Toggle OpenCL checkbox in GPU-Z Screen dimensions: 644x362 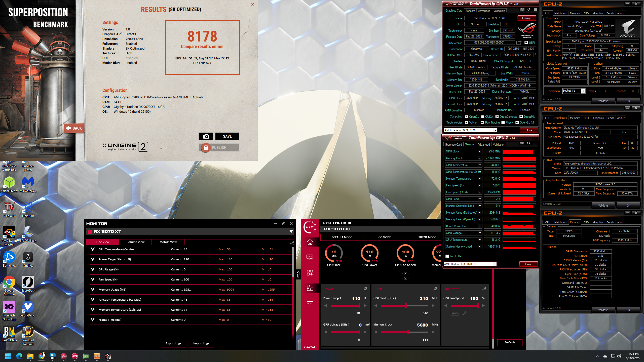467,117
